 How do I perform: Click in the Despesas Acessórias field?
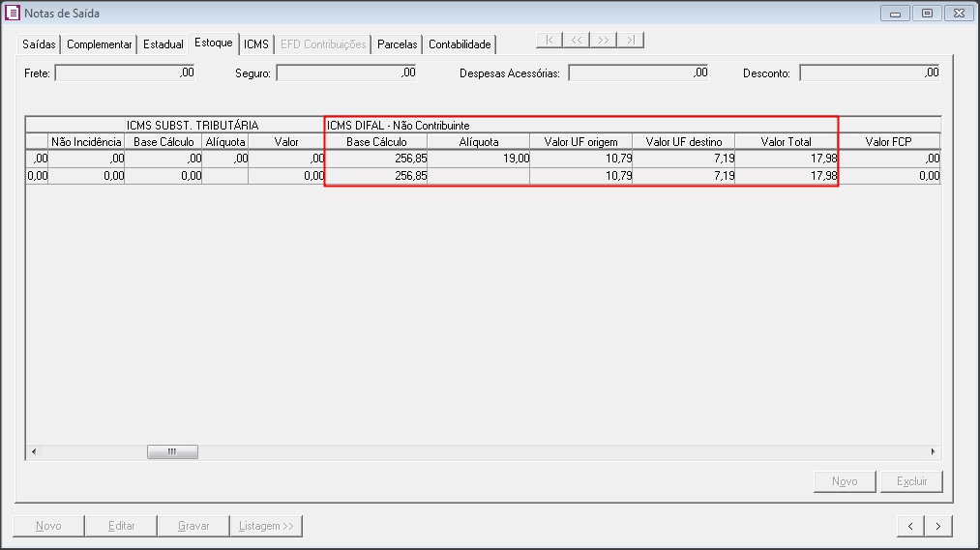[x=638, y=72]
